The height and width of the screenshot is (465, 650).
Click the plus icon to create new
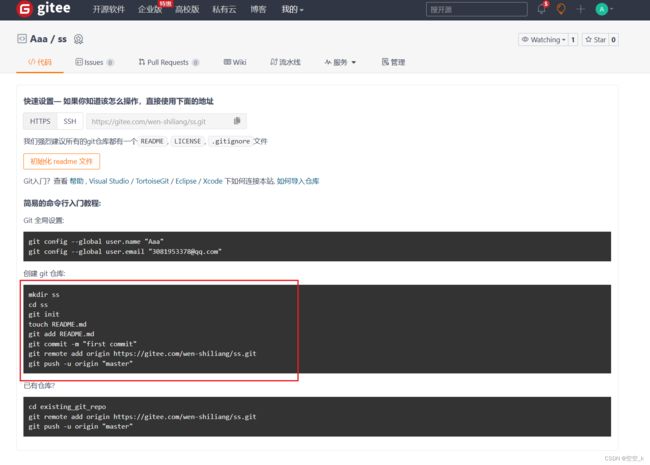pos(580,9)
